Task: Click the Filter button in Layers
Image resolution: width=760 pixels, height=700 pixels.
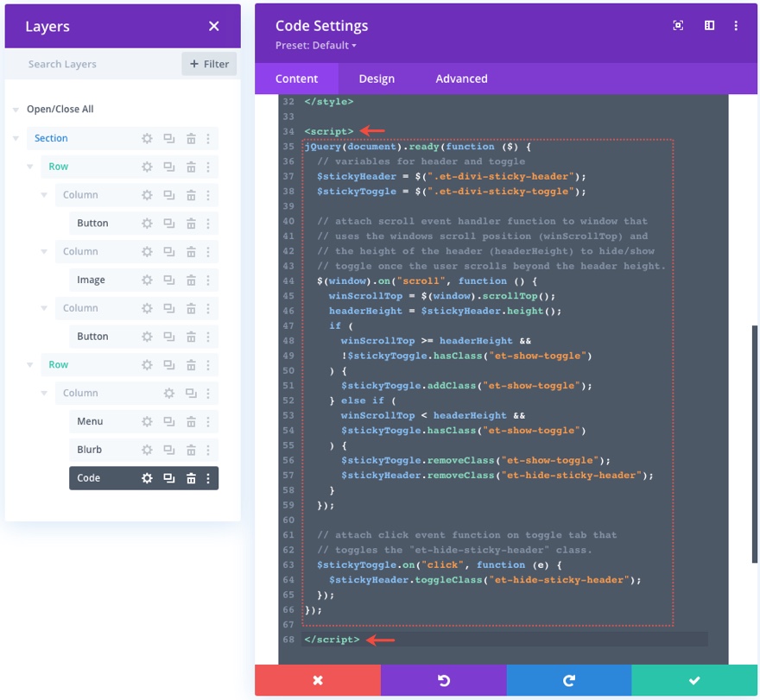Action: tap(209, 64)
